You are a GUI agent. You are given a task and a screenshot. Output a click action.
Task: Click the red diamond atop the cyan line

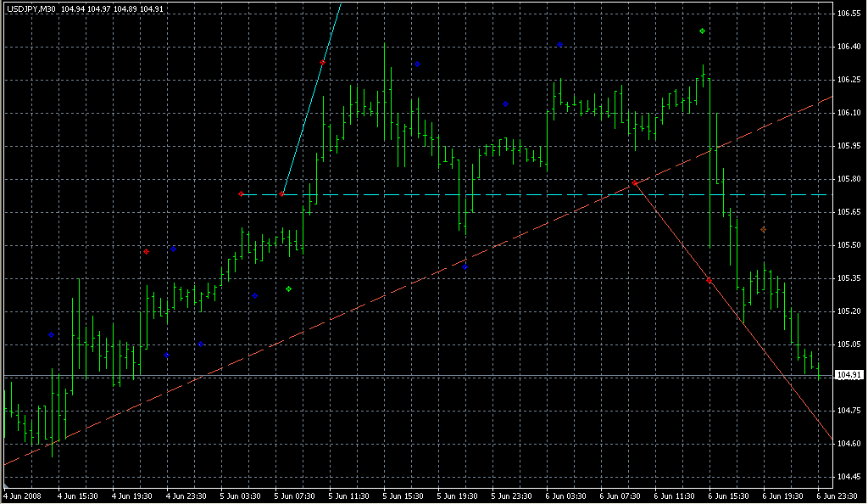tap(323, 62)
